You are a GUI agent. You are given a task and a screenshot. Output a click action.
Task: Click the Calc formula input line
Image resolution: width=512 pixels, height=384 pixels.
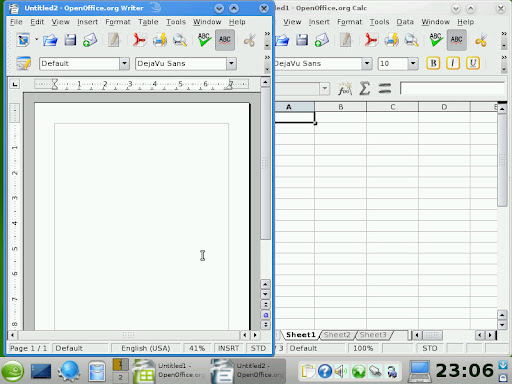453,89
